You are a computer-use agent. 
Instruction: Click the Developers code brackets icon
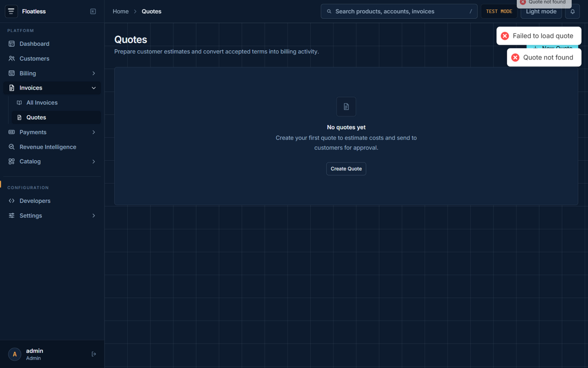click(x=11, y=201)
